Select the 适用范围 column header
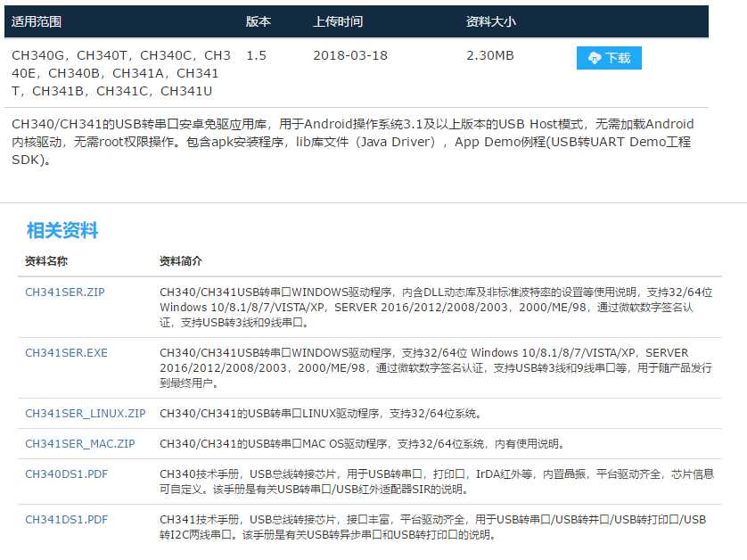 37,21
